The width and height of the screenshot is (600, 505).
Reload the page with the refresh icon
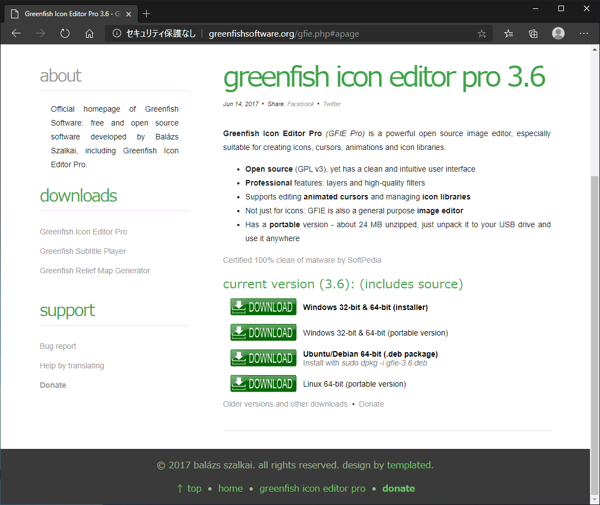coord(65,34)
